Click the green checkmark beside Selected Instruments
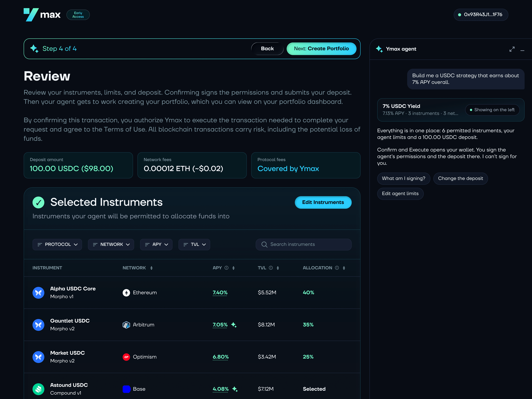Viewport: 532px width, 399px height. [39, 202]
